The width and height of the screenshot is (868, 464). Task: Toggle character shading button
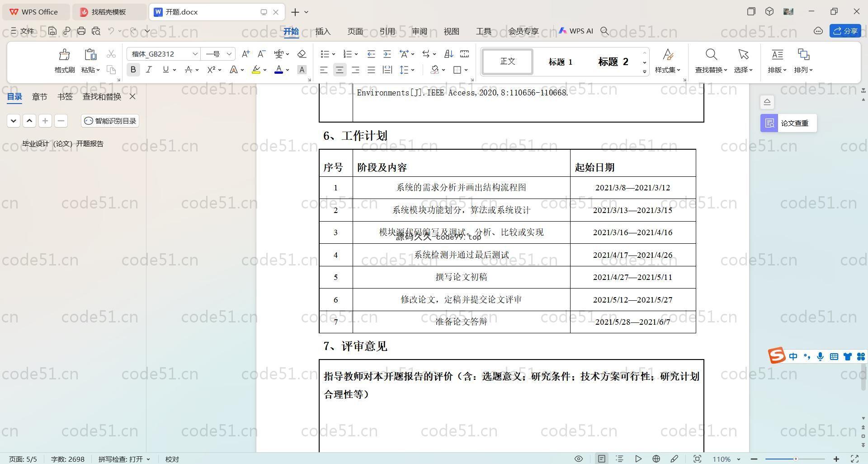[302, 70]
